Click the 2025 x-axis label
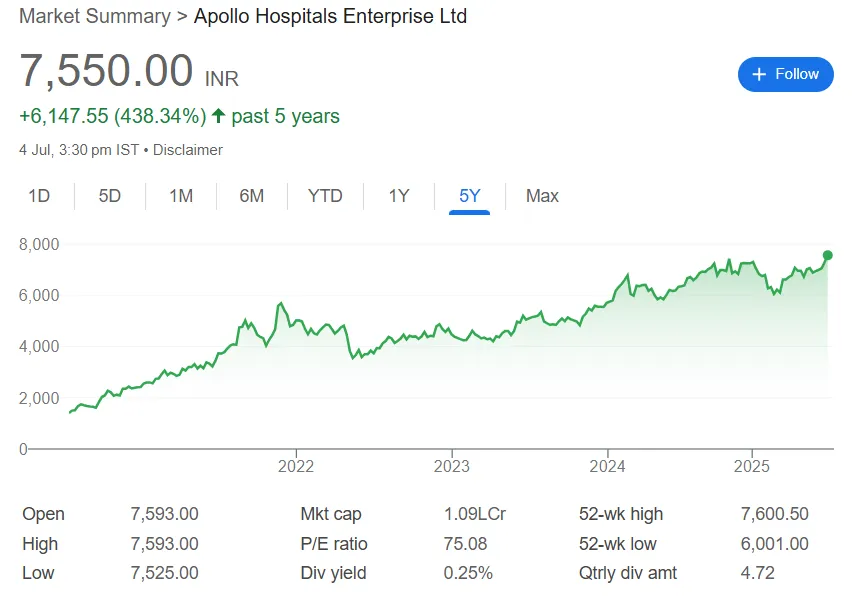The height and width of the screenshot is (602, 862). click(751, 466)
